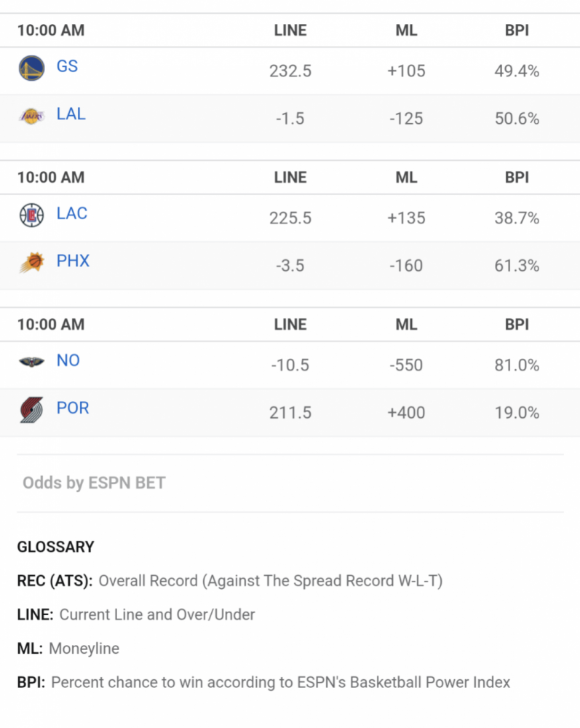Click the Lakers team logo
The image size is (580, 728).
tap(31, 116)
